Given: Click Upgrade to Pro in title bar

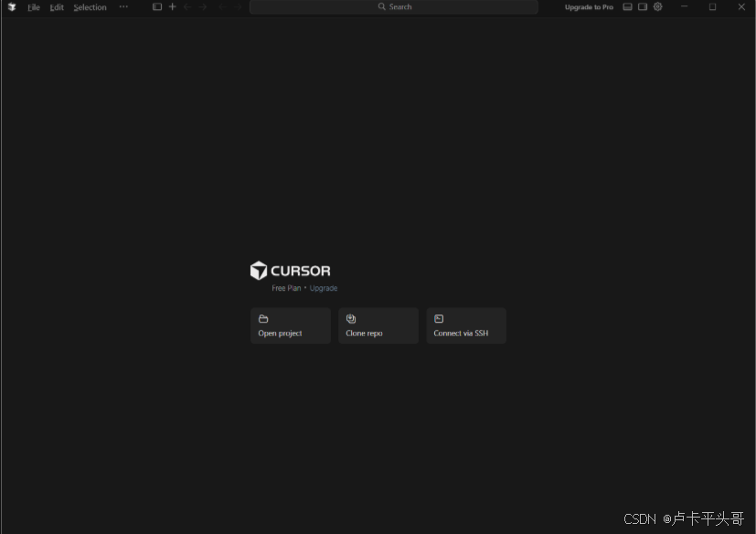Looking at the screenshot, I should coord(589,7).
